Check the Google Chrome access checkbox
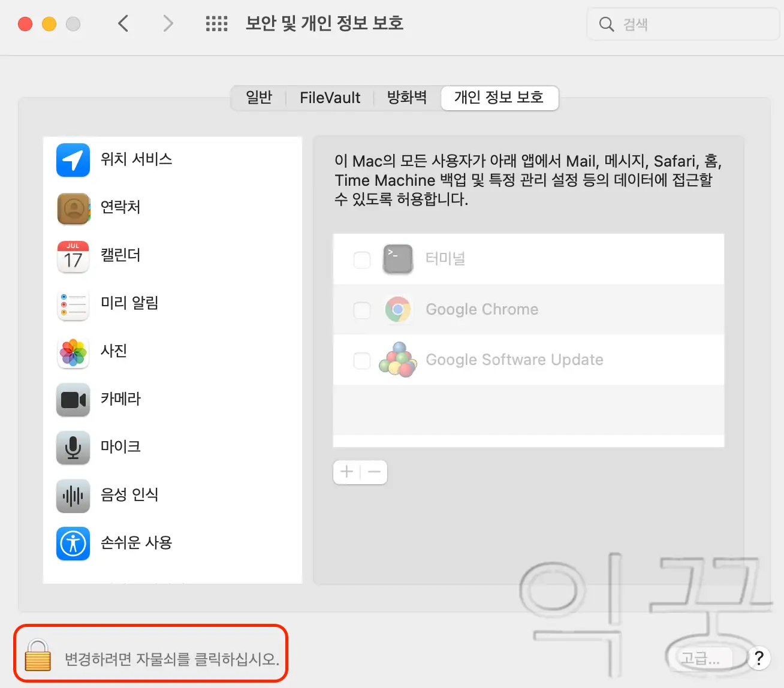 (362, 310)
